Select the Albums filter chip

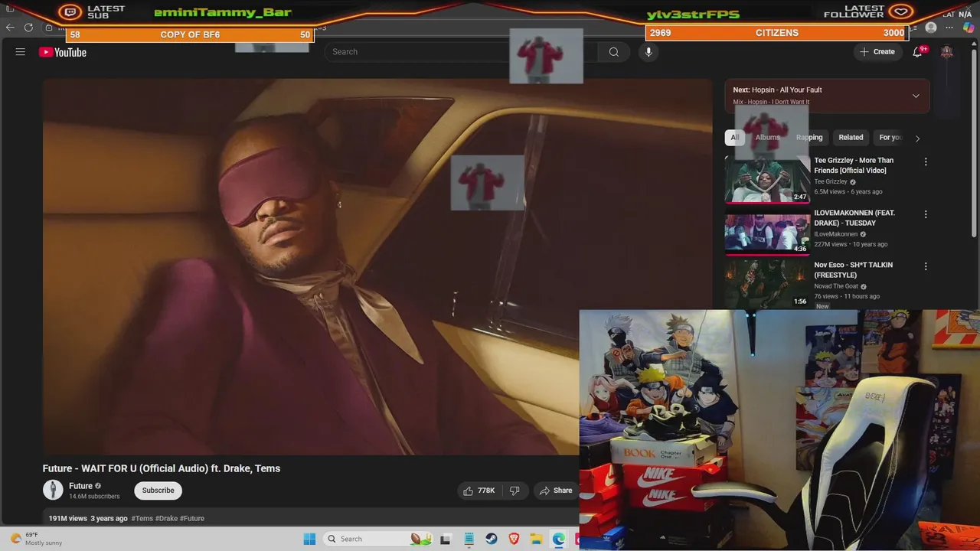[767, 138]
